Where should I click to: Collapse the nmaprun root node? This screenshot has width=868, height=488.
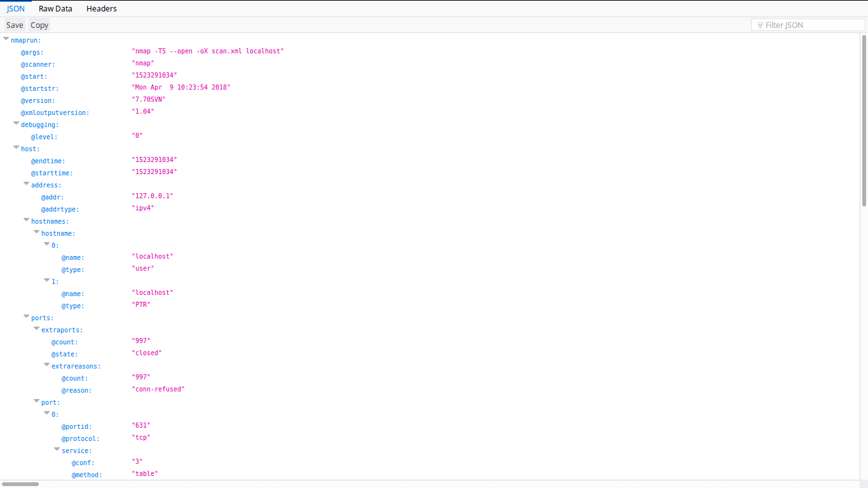click(x=5, y=39)
